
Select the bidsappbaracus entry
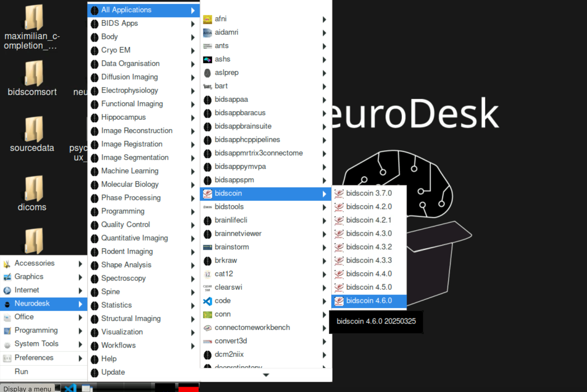click(x=266, y=113)
